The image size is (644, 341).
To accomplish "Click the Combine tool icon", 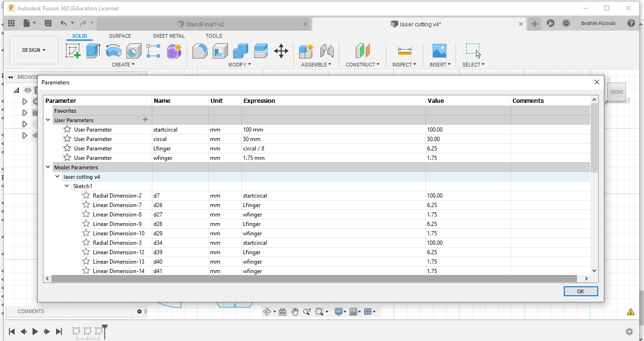I will click(x=240, y=50).
